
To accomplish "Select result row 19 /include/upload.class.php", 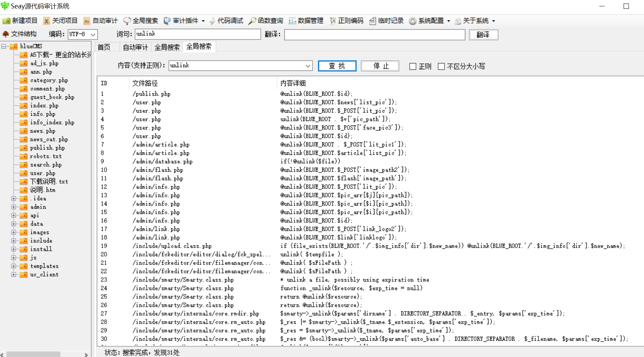I will click(x=370, y=246).
